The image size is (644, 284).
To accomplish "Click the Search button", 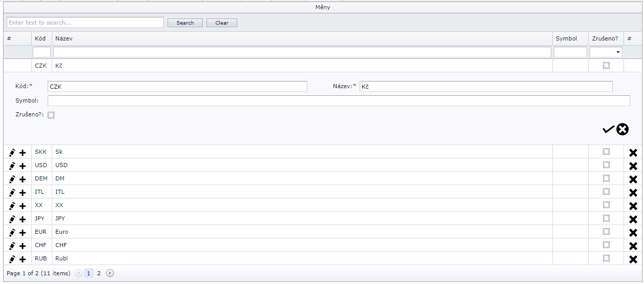I will click(x=185, y=23).
